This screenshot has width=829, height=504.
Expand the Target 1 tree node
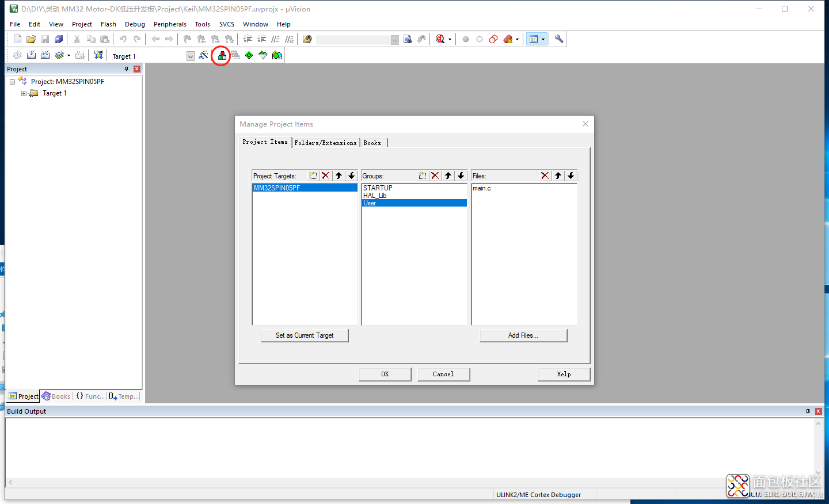[24, 93]
